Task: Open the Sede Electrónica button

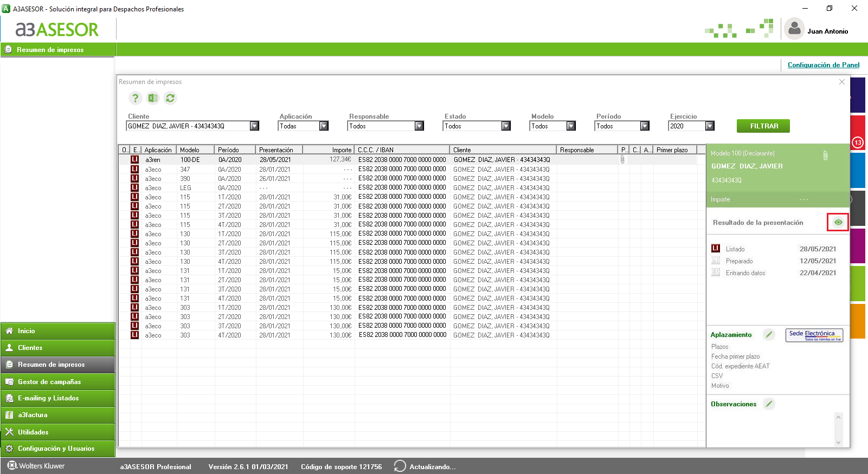Action: coord(814,335)
